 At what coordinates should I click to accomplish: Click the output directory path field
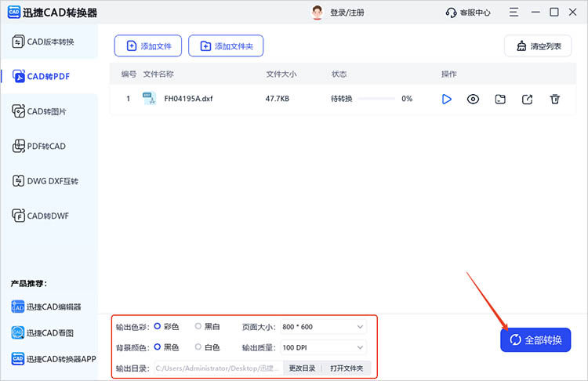pos(218,368)
